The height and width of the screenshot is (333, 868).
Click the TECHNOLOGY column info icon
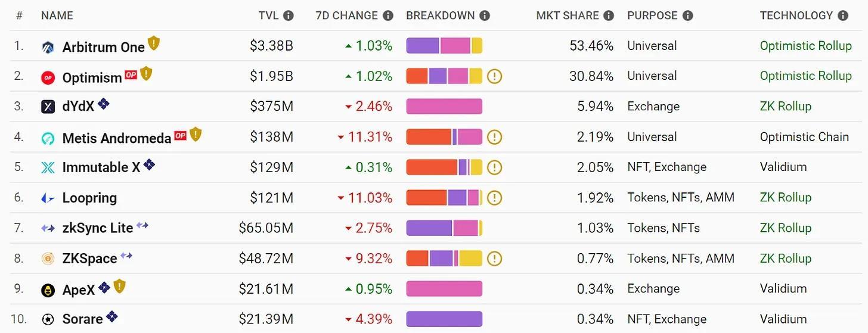pyautogui.click(x=843, y=15)
